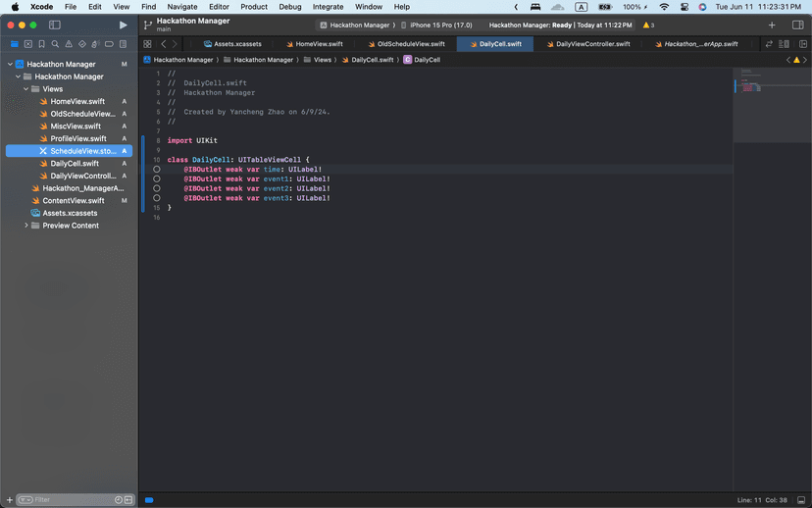Go back in editor history

pyautogui.click(x=163, y=44)
